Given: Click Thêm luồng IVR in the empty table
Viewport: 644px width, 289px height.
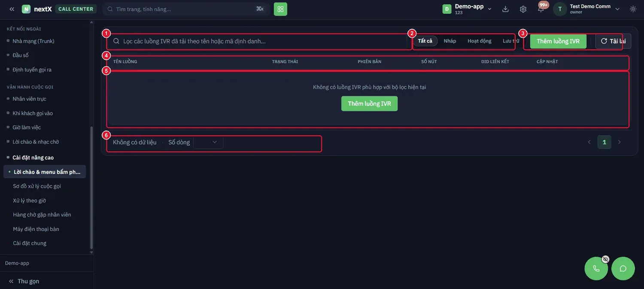Looking at the screenshot, I should coord(369,103).
